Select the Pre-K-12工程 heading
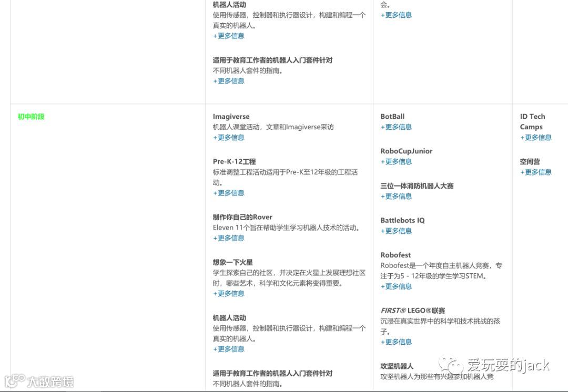 235,161
